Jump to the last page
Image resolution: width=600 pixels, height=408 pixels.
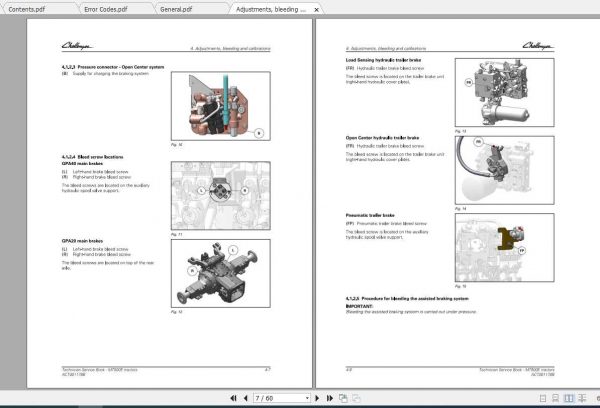coord(329,398)
